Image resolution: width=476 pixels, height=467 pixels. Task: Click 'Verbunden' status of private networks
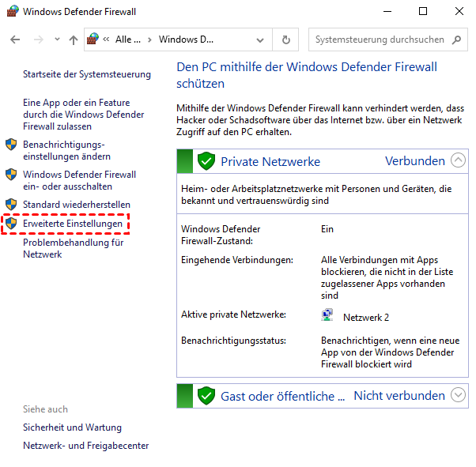point(415,161)
